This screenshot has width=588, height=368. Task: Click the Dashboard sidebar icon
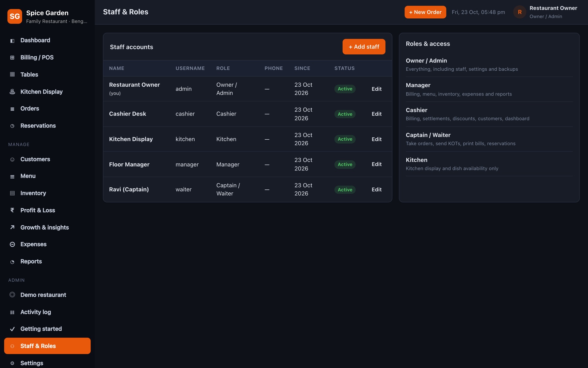(x=12, y=41)
